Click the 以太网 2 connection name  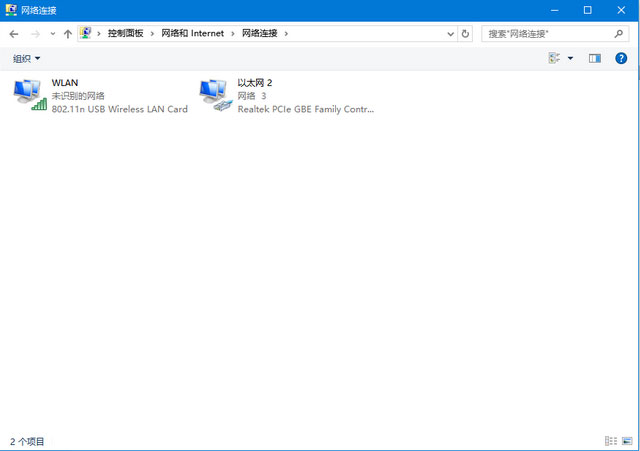[255, 83]
